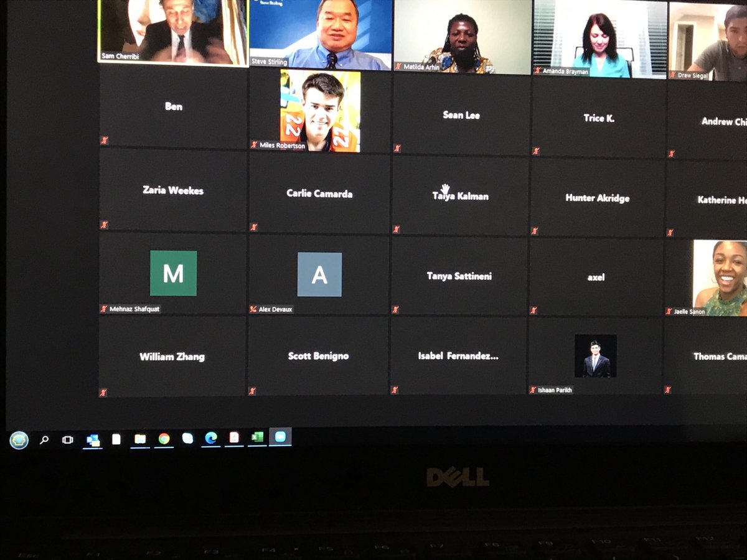Click the name Tanya Sattineni
The height and width of the screenshot is (560, 747).
[x=459, y=276]
